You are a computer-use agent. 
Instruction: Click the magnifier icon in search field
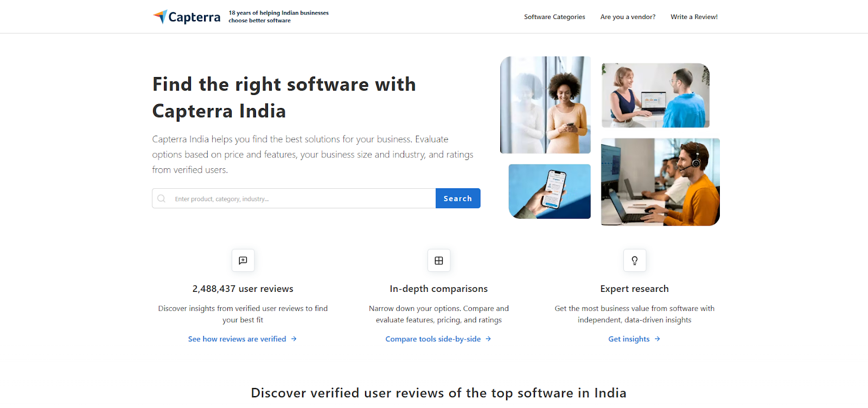click(x=161, y=199)
